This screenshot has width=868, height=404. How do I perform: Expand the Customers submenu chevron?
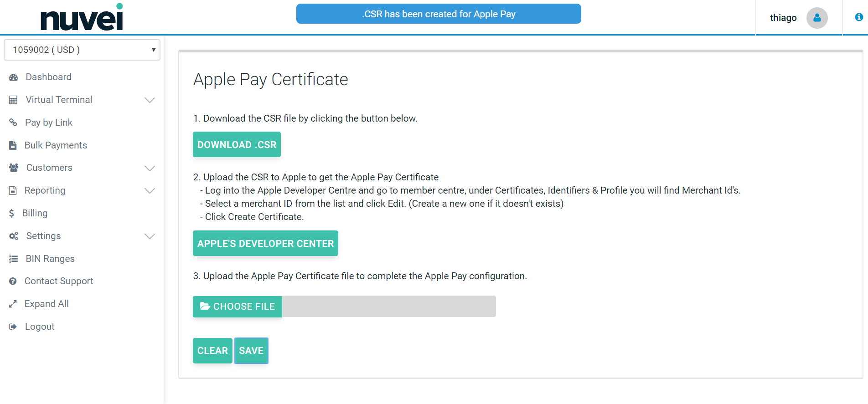(x=150, y=168)
